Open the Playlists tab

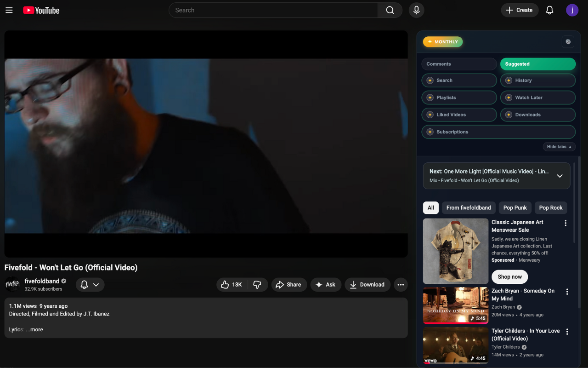pyautogui.click(x=459, y=98)
